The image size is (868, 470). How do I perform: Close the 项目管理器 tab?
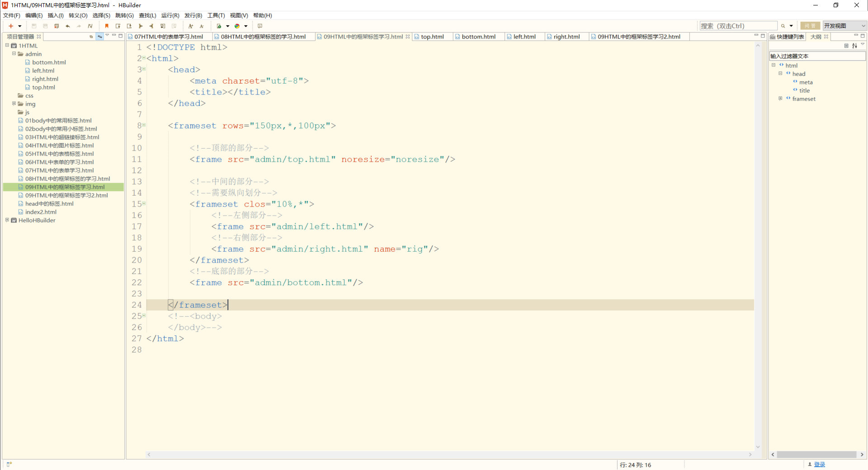[39, 37]
